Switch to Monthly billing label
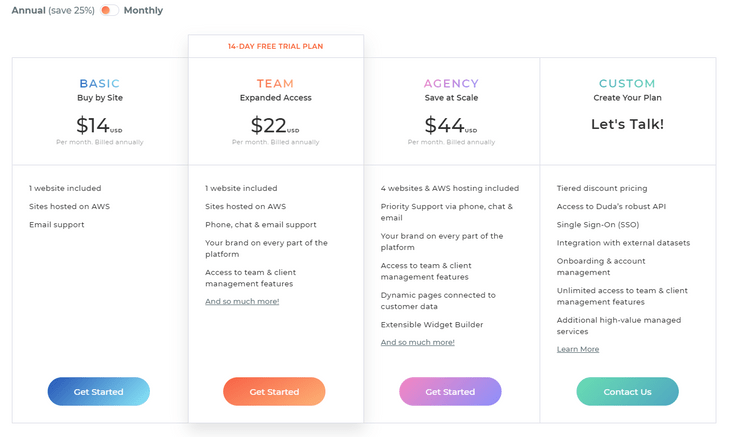This screenshot has width=730, height=437. tap(143, 10)
